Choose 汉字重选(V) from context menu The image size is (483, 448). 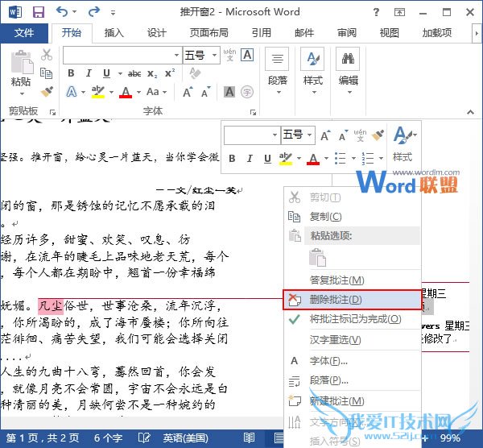(352, 340)
